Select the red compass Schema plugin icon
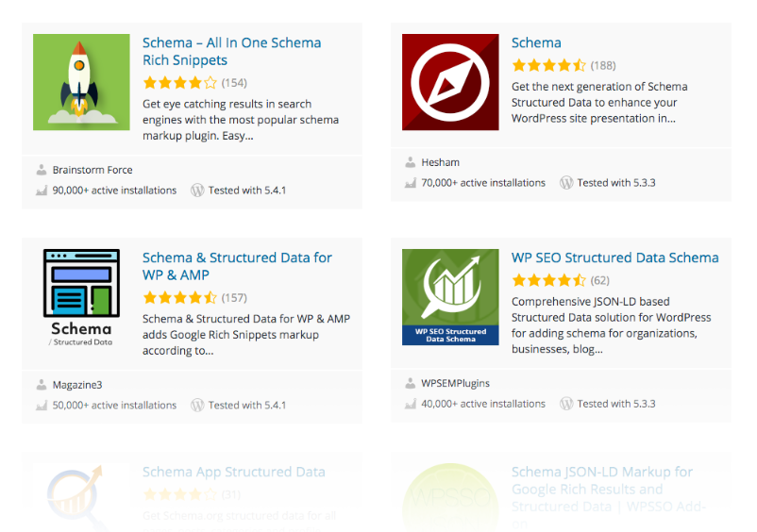 point(450,82)
